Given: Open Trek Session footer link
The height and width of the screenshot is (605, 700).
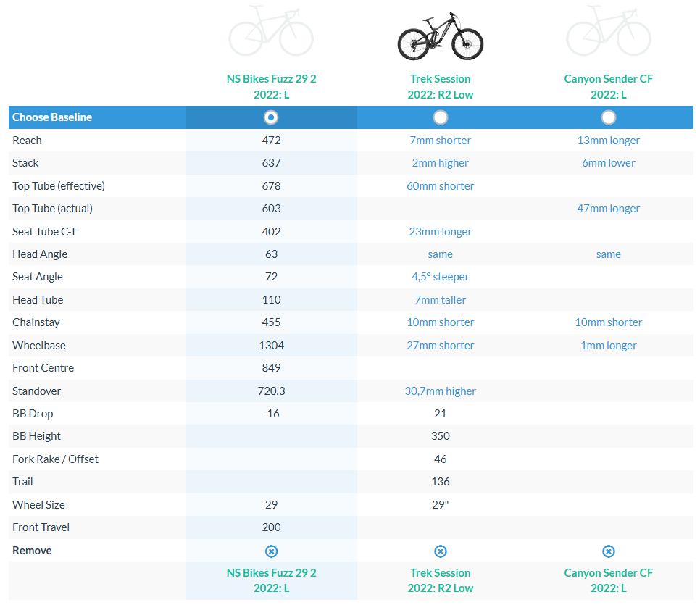Looking at the screenshot, I should pos(440,580).
